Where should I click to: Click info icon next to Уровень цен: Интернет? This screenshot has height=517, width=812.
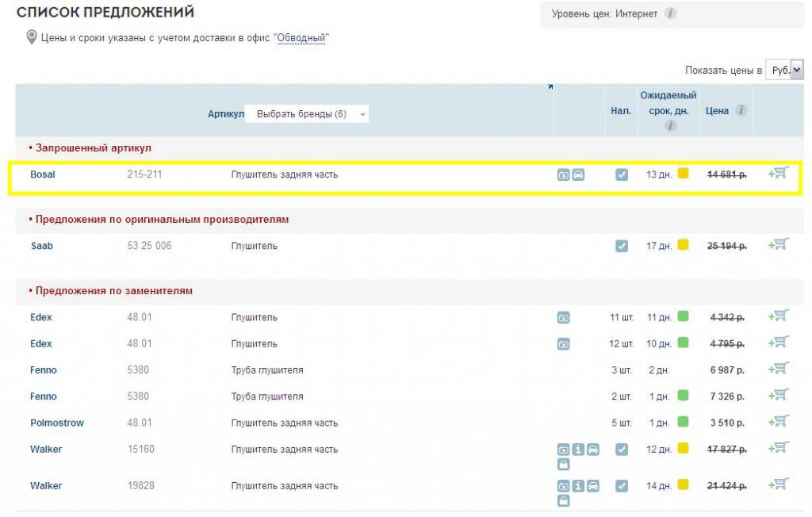pyautogui.click(x=670, y=13)
